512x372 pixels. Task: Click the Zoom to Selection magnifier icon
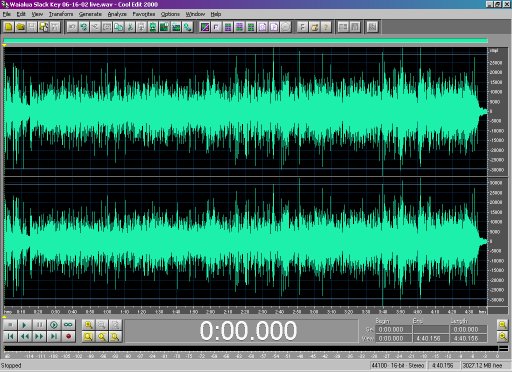(88, 337)
